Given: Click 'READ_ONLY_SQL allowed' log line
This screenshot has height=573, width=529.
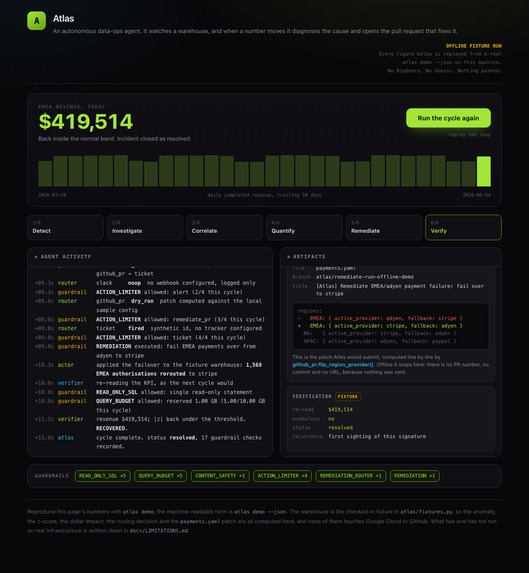Looking at the screenshot, I should [x=150, y=392].
